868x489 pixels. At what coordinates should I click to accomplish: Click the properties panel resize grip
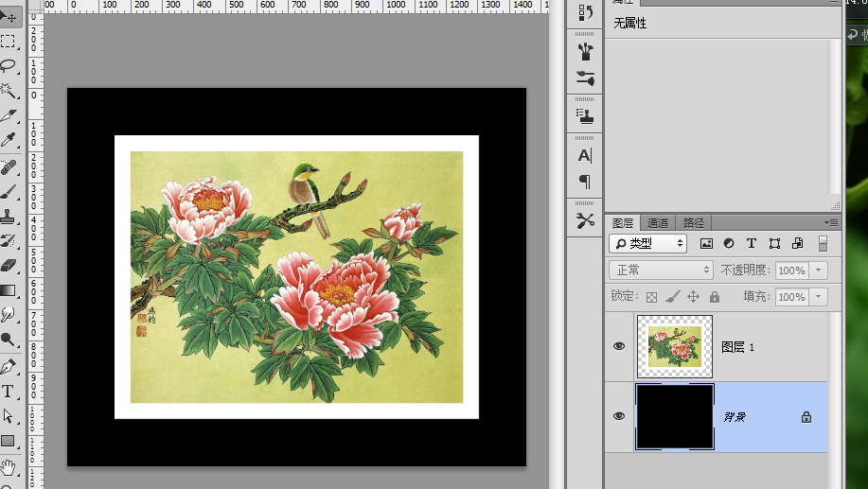point(836,206)
